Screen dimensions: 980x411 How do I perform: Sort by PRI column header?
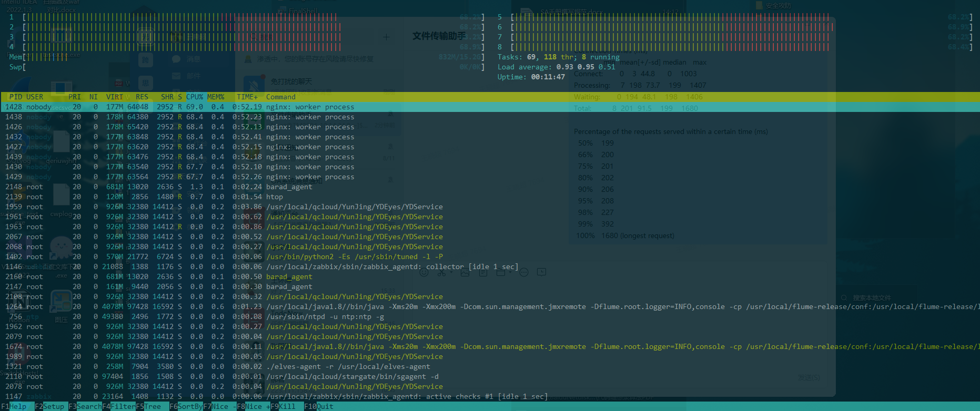[75, 97]
